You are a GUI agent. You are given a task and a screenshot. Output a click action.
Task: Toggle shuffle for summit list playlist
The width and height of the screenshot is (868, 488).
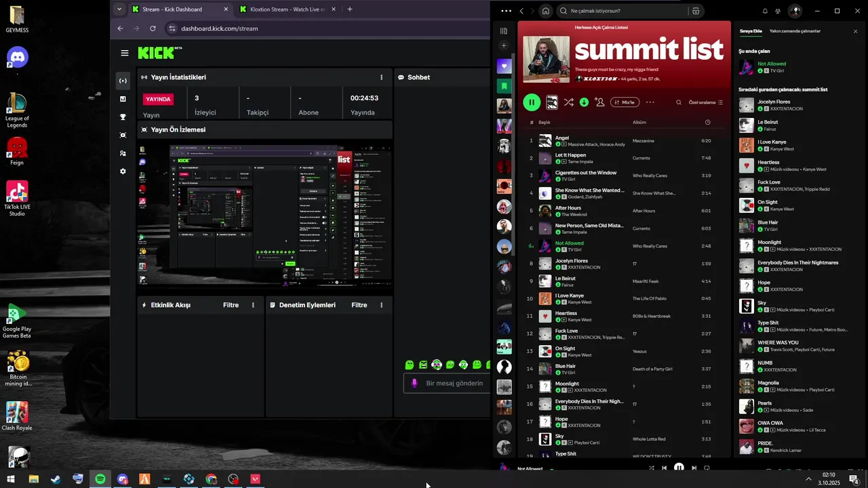(568, 102)
